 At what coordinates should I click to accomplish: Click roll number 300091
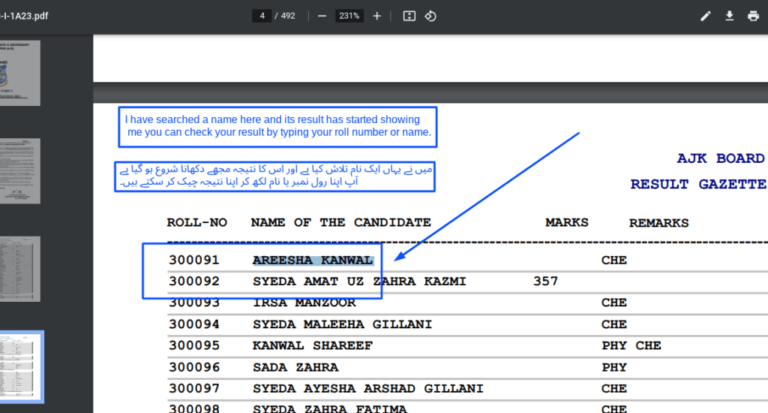pyautogui.click(x=194, y=260)
